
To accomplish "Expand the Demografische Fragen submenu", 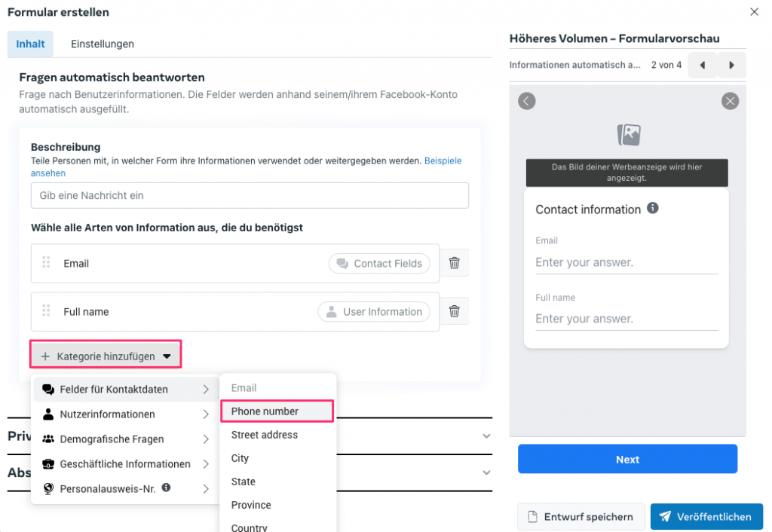I will click(126, 439).
